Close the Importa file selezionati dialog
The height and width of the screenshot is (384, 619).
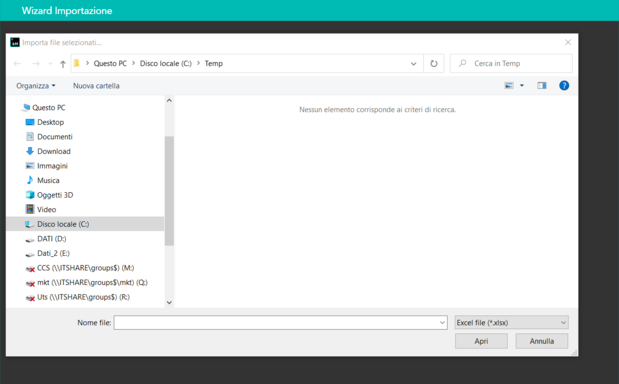point(568,42)
